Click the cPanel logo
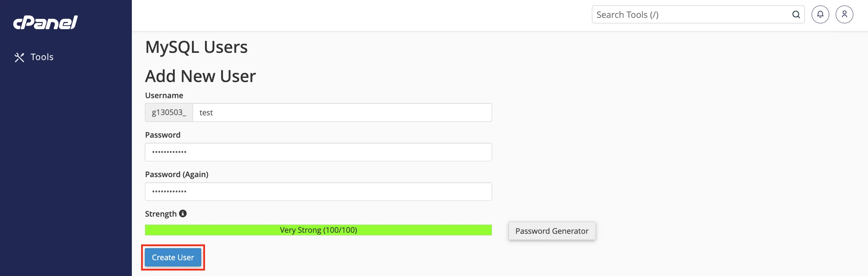The width and height of the screenshot is (868, 276). pyautogui.click(x=45, y=23)
